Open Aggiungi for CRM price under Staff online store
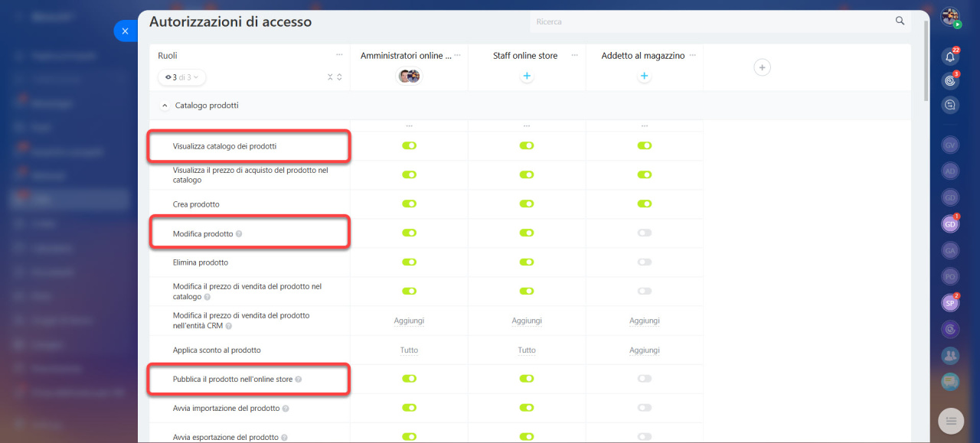The image size is (980, 443). [527, 321]
